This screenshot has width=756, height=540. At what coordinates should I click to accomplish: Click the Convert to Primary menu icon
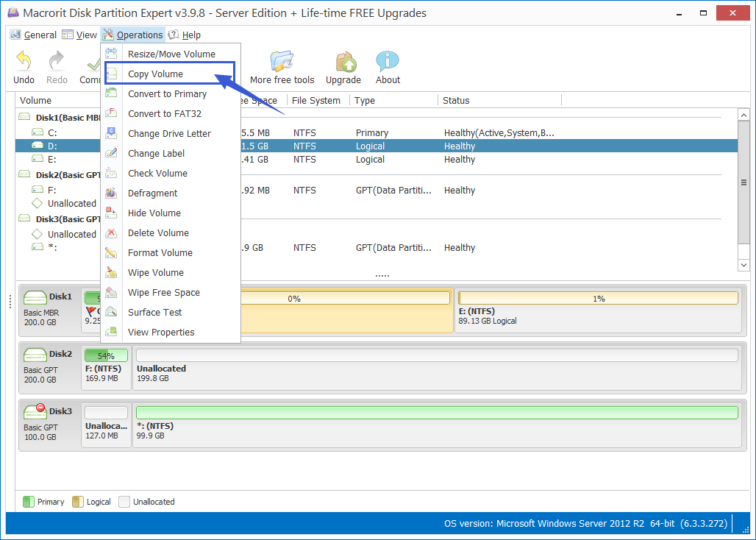111,93
